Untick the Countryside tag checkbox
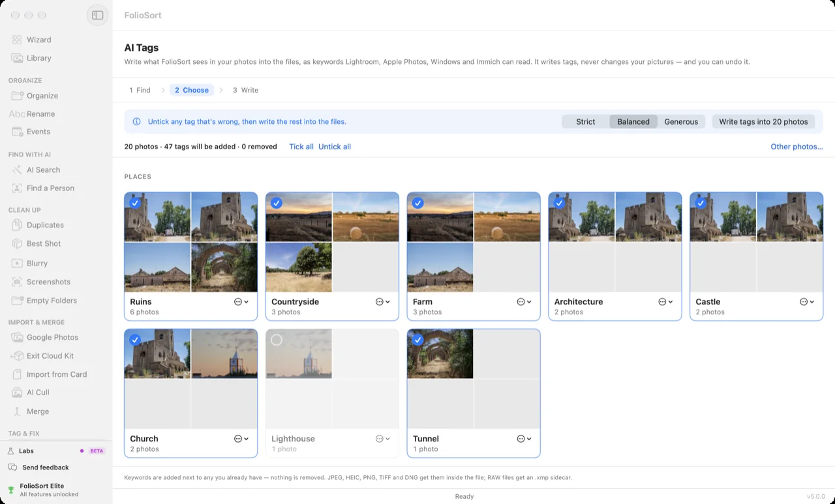This screenshot has width=835, height=504. point(277,203)
